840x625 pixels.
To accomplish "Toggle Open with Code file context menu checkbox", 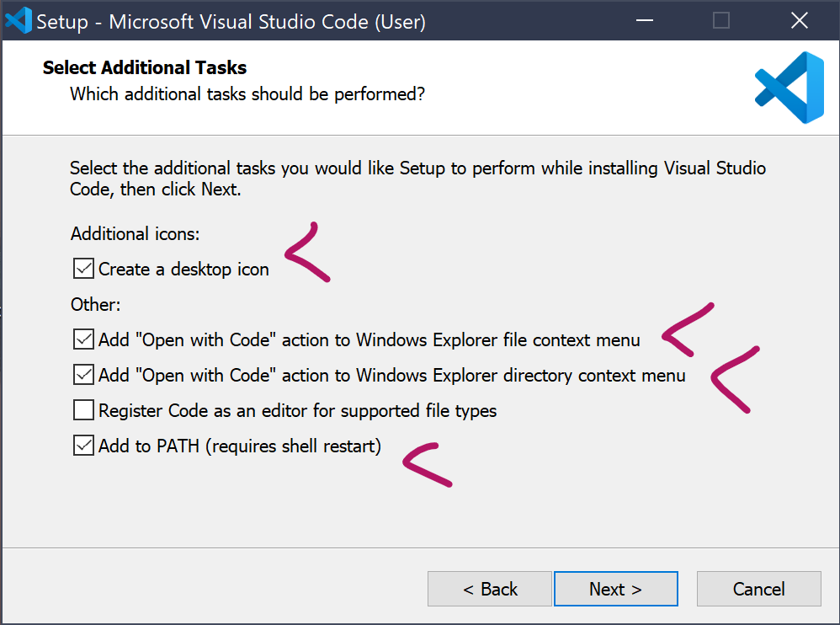I will tap(83, 340).
